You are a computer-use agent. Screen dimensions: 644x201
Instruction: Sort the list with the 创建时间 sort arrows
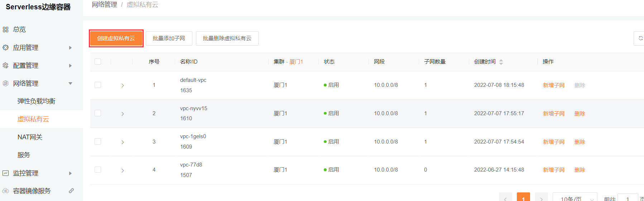pyautogui.click(x=501, y=62)
